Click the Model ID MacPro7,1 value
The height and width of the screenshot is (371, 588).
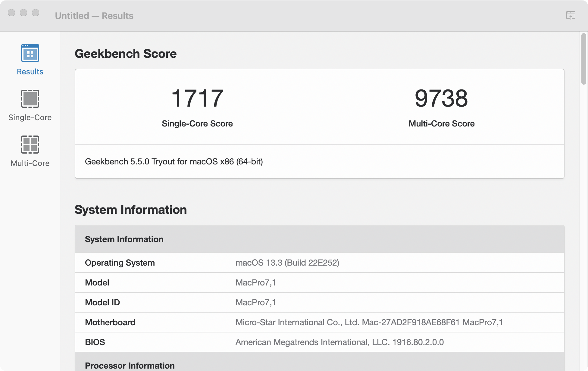(255, 302)
